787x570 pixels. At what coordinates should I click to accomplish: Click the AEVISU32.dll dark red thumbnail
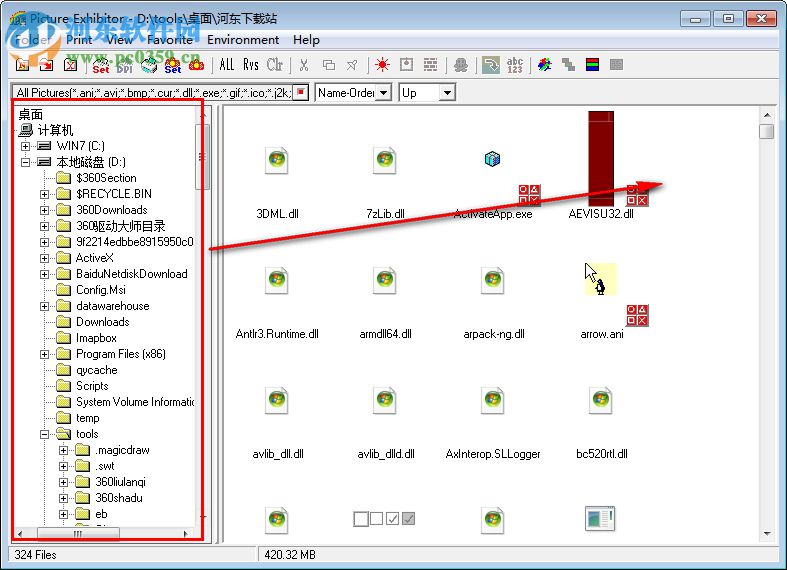click(x=601, y=158)
